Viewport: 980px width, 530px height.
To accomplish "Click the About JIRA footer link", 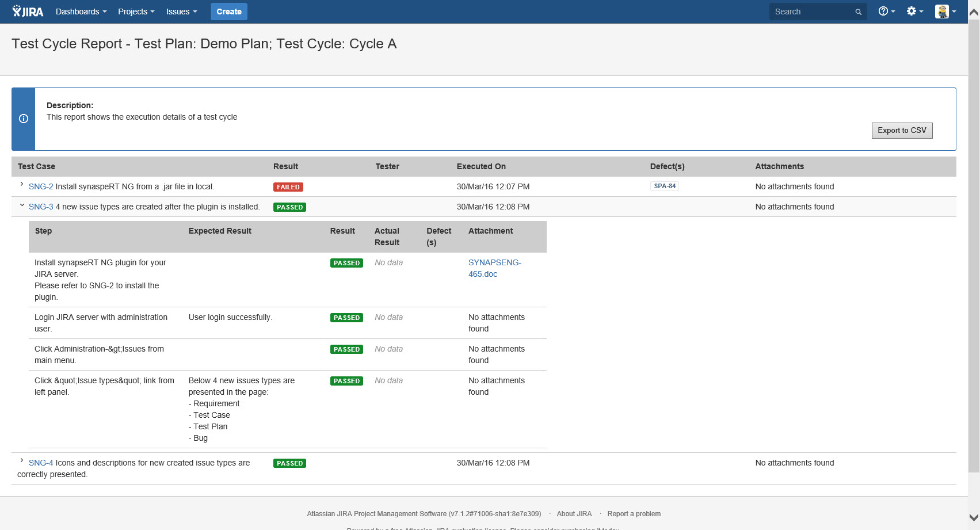I will point(574,514).
